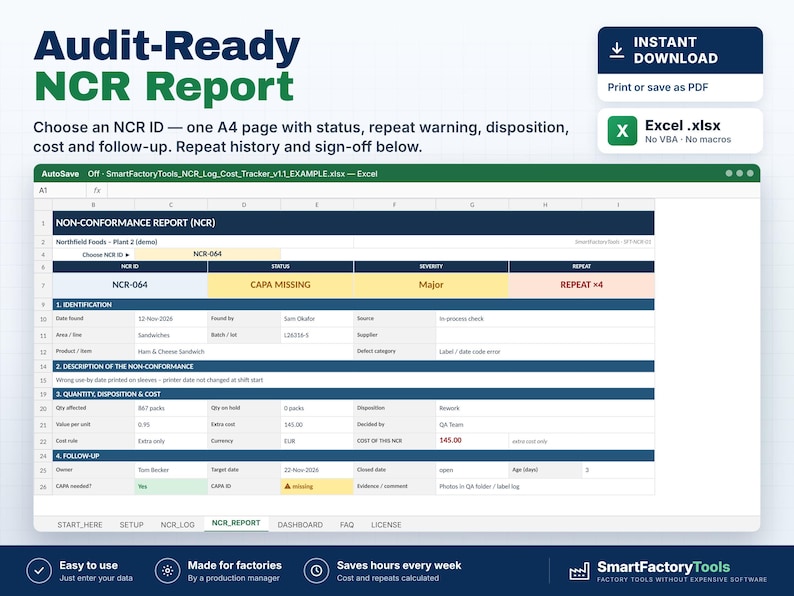
Task: Click the Tom Becker owner cell
Action: 171,470
